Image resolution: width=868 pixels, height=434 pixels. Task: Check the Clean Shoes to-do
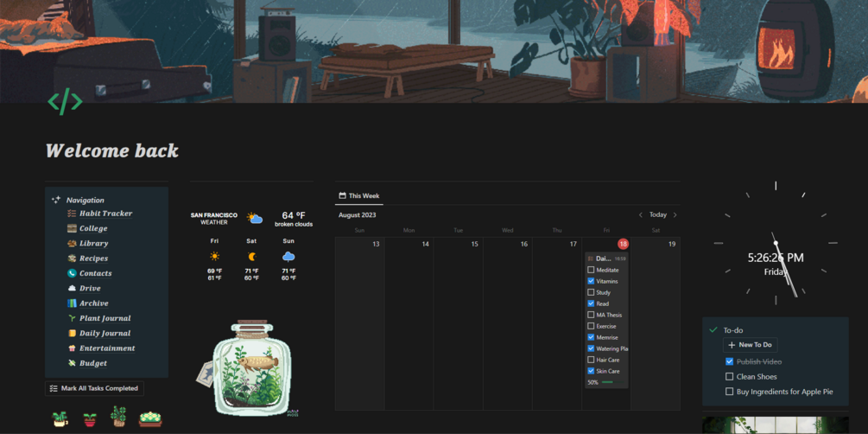pyautogui.click(x=729, y=376)
